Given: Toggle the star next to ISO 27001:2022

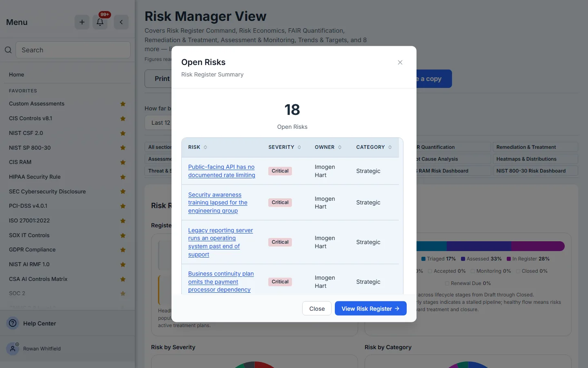Looking at the screenshot, I should pos(123,221).
